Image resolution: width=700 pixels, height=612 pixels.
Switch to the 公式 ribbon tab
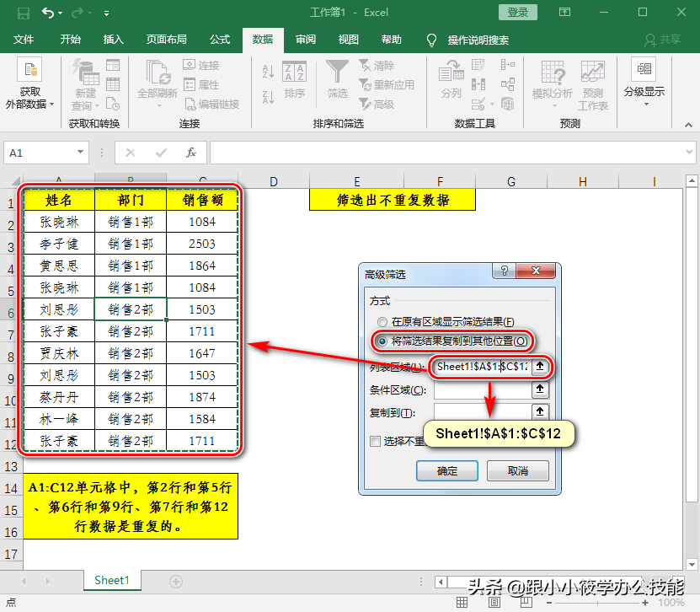pos(220,40)
